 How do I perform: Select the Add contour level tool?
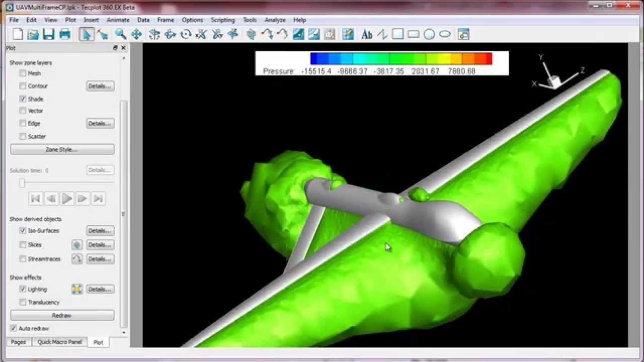tap(298, 34)
